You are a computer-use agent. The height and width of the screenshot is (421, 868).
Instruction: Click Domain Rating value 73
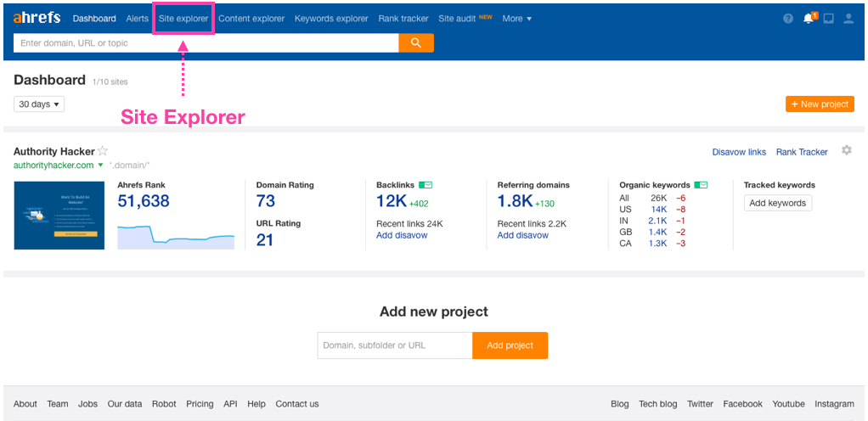266,201
